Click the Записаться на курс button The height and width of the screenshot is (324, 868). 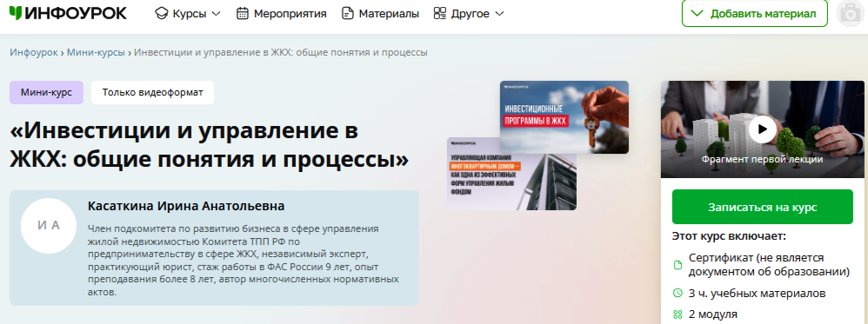[762, 207]
